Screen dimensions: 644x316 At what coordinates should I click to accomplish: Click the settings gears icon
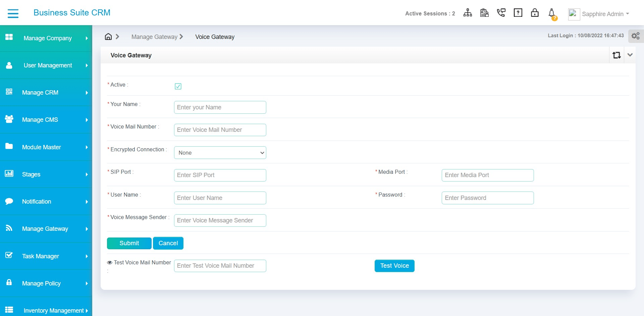635,36
